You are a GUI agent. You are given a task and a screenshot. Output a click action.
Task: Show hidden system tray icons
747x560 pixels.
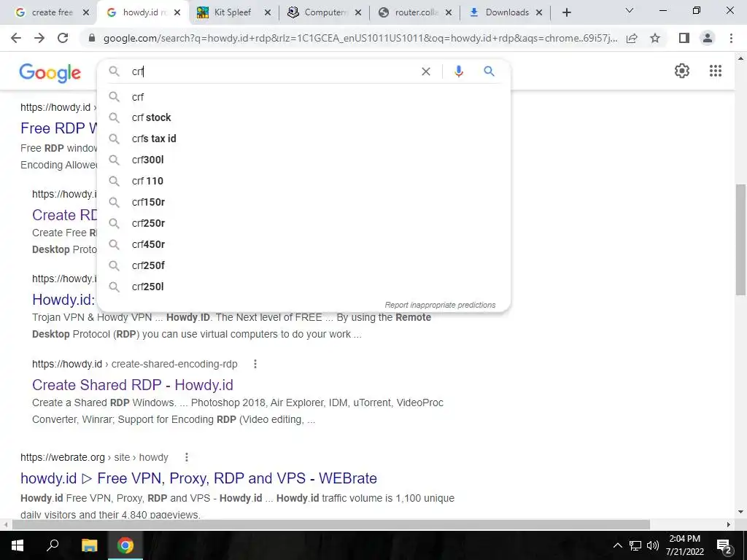617,545
